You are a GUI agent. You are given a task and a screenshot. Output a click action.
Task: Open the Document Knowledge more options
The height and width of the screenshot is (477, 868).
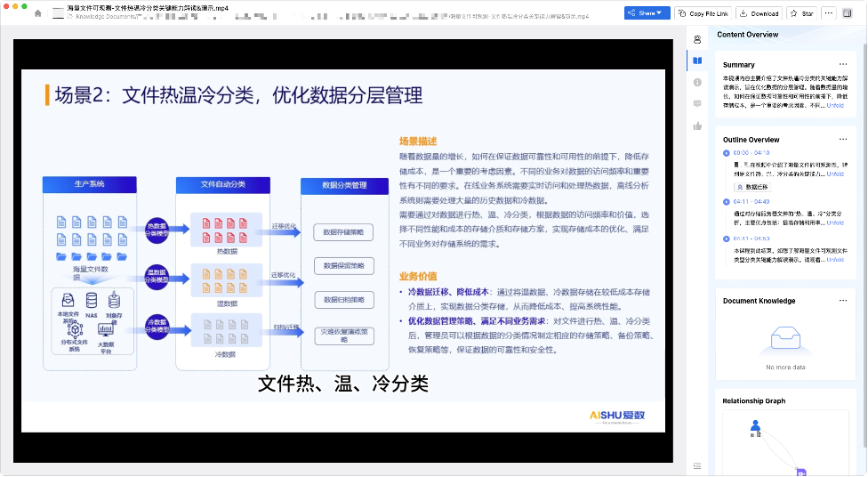click(841, 301)
